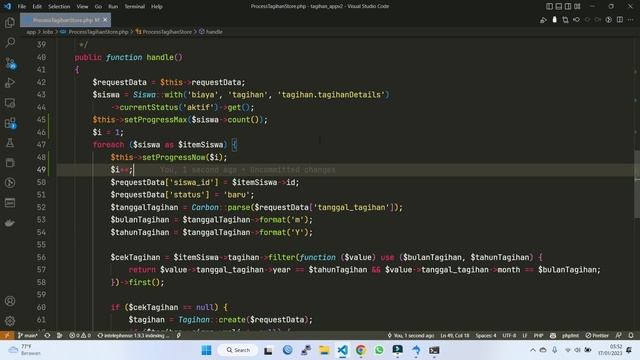Select the ProcessTagihanStore.php editor tab
Viewport: 640px width, 360px height.
tap(65, 20)
